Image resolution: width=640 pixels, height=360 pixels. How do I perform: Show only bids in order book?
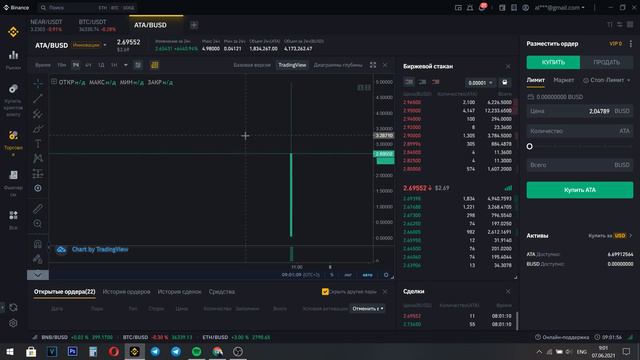pyautogui.click(x=422, y=82)
